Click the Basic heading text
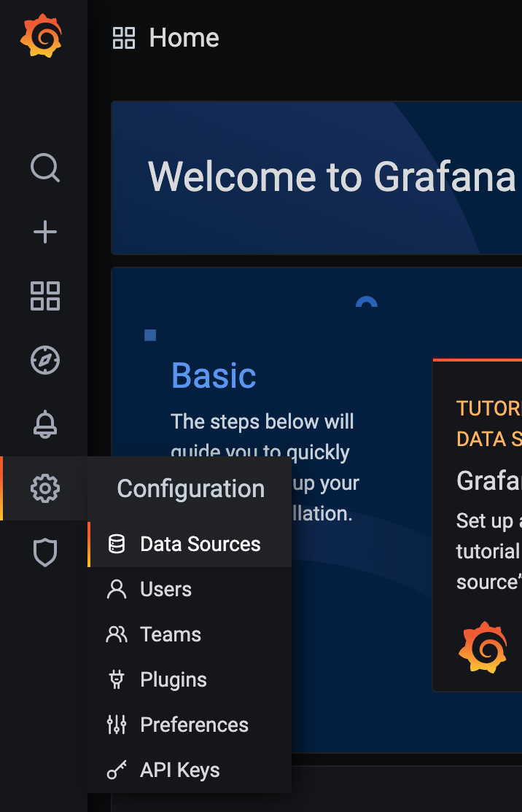The height and width of the screenshot is (812, 522). pos(214,375)
